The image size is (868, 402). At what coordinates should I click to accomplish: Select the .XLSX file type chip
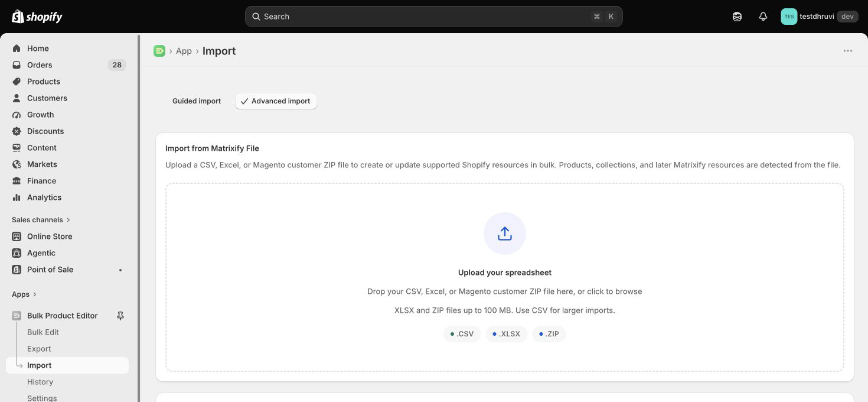point(507,334)
